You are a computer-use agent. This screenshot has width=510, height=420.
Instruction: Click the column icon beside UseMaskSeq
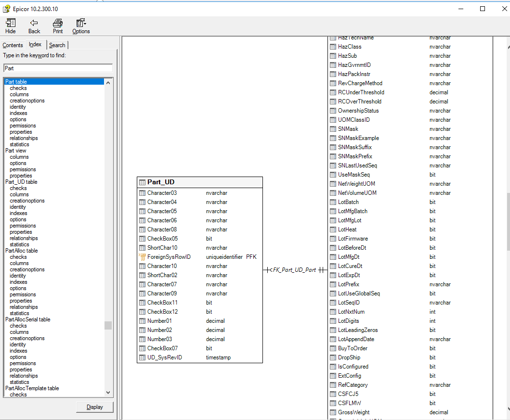tap(333, 175)
